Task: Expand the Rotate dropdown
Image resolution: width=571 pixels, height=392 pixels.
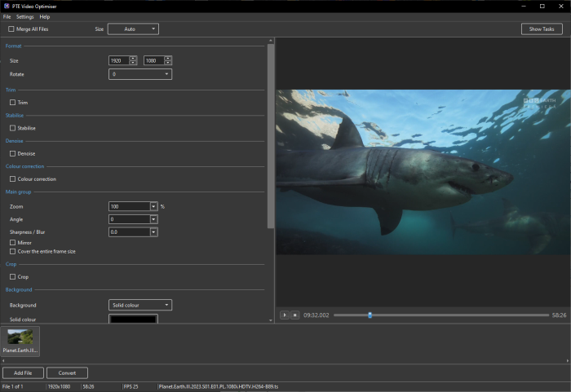Action: click(x=140, y=74)
